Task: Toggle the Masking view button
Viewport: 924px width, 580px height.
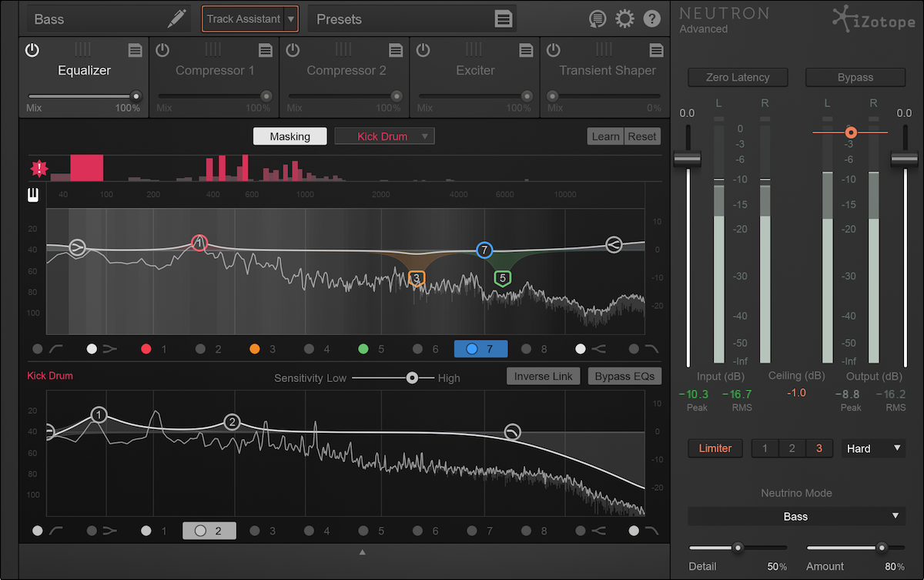Action: pyautogui.click(x=290, y=136)
